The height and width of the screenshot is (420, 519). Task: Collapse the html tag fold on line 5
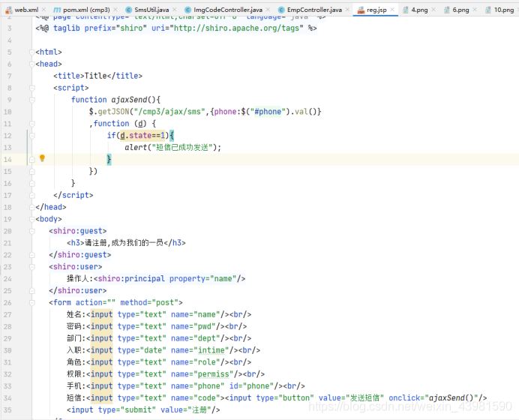(32, 52)
